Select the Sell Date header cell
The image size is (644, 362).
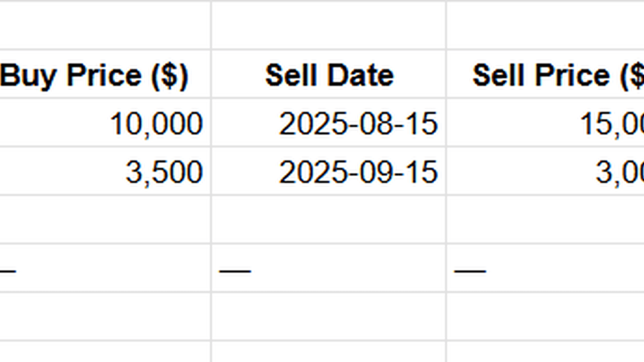[329, 74]
